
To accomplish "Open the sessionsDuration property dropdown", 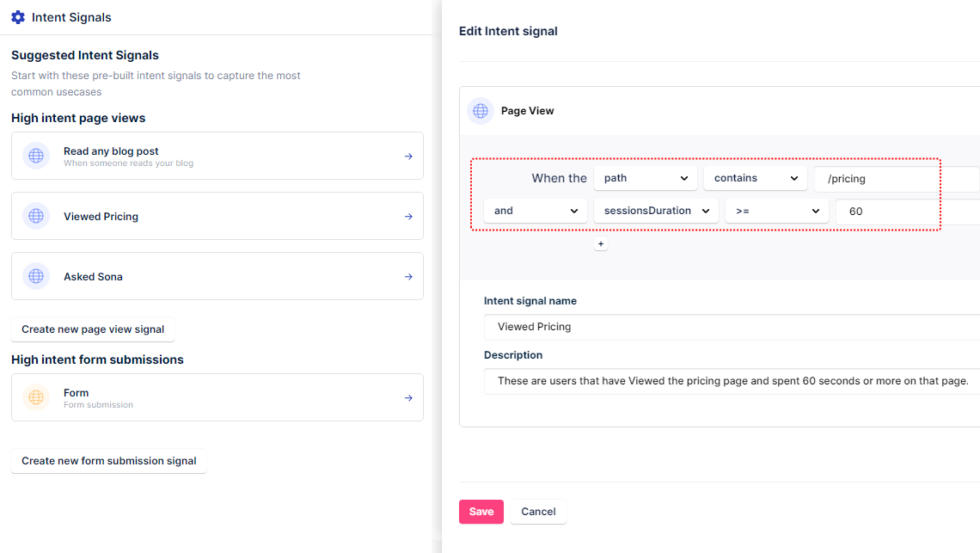I will pos(656,211).
